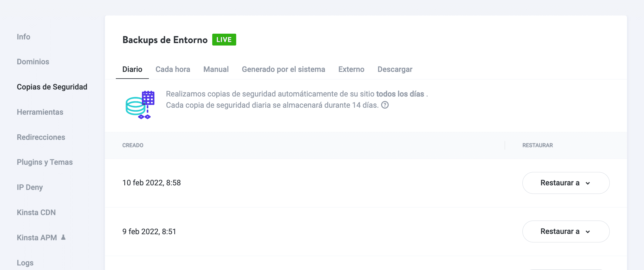Go to Generado por el sistema tab

pyautogui.click(x=283, y=69)
